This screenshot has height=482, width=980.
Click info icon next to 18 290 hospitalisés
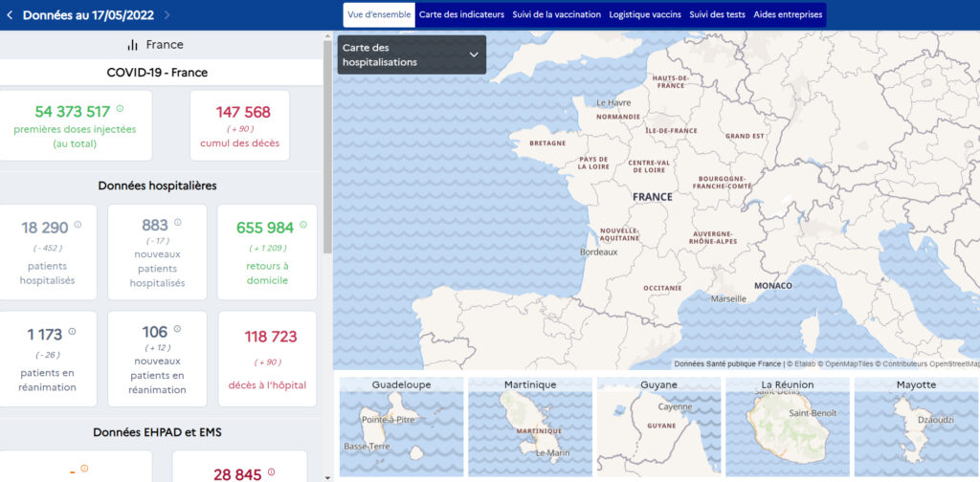click(78, 225)
